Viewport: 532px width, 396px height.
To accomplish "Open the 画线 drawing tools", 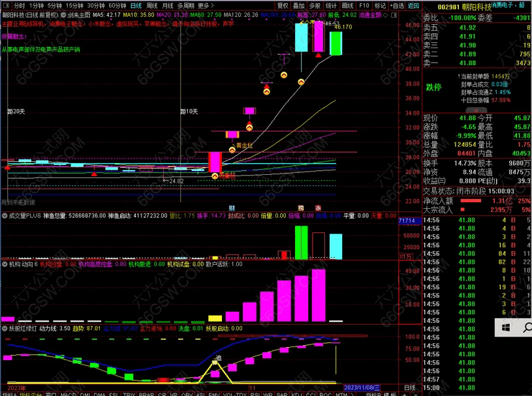I will (x=347, y=5).
